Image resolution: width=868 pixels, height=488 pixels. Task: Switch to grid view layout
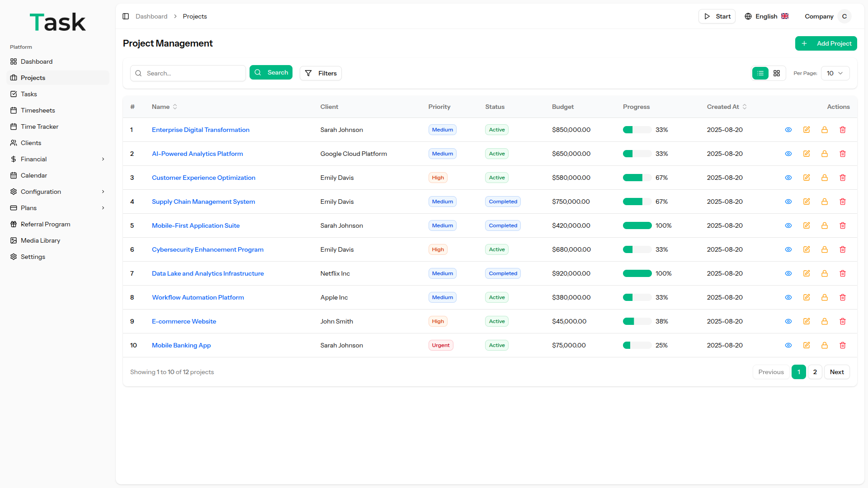pos(777,73)
